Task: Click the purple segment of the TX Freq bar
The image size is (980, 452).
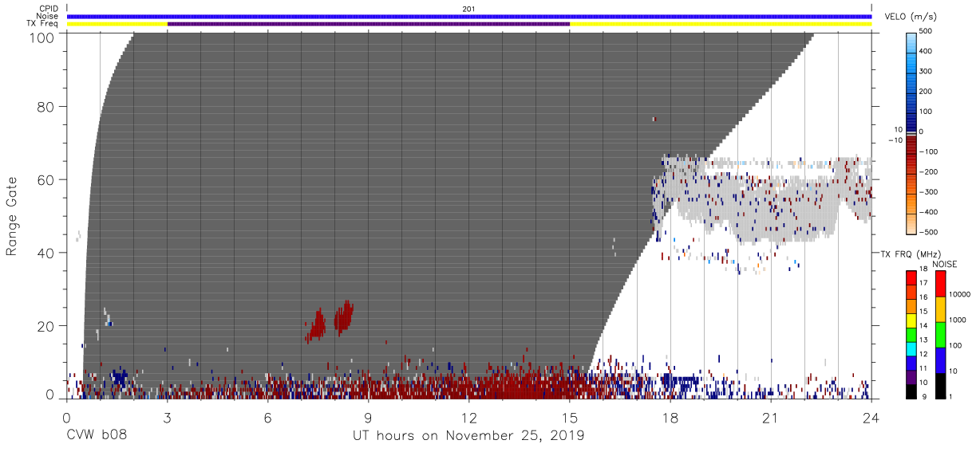Action: [x=369, y=24]
